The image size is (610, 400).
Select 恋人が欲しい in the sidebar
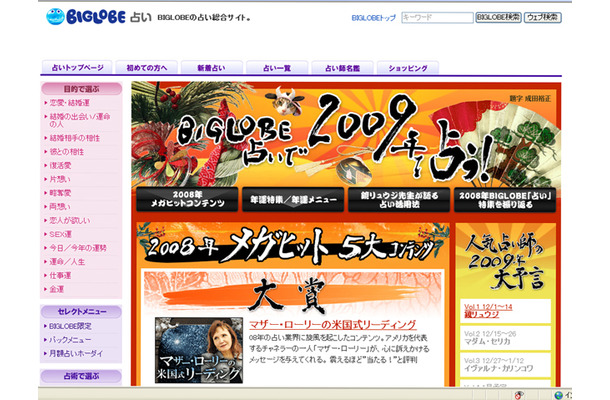(x=70, y=220)
